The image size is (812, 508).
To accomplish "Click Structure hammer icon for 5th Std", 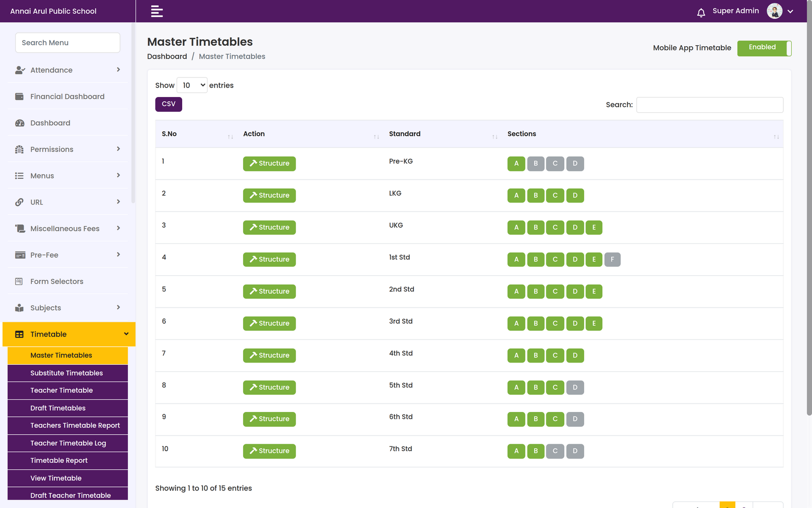I will (x=253, y=387).
